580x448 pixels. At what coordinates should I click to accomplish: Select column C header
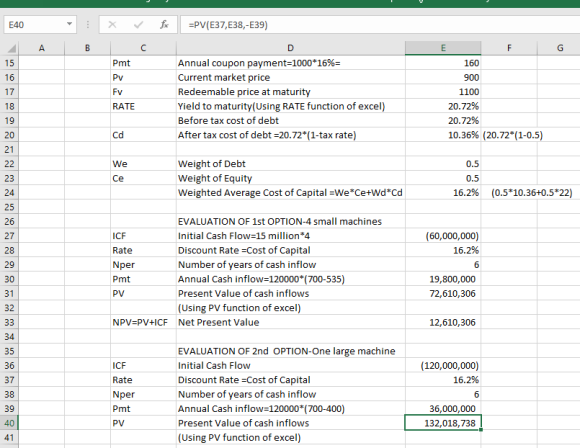143,48
